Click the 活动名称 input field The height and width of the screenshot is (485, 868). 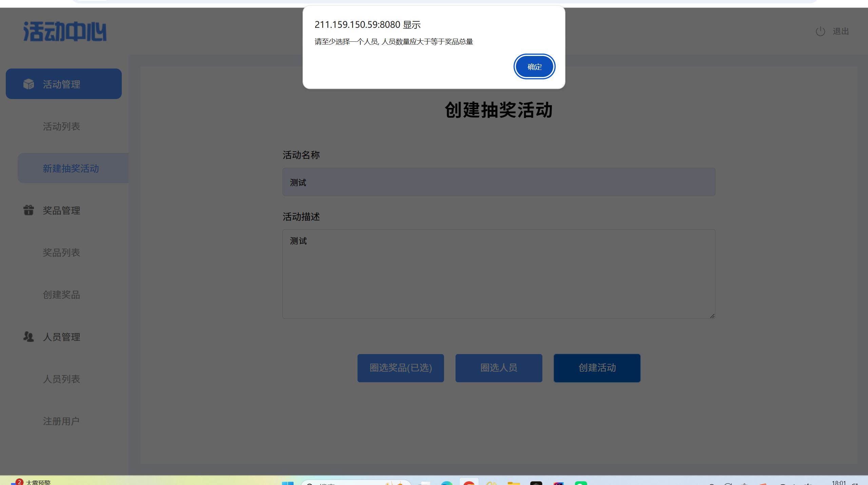499,182
